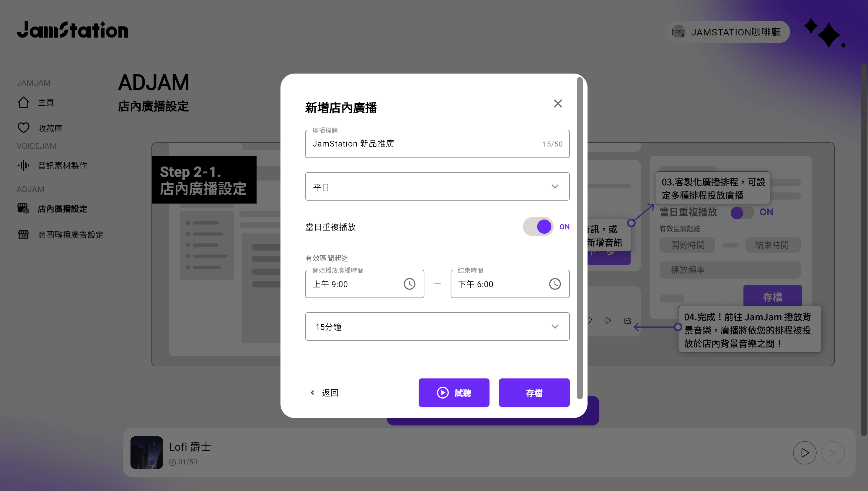Click the chevron arrow of the 15分鐘 dropdown
This screenshot has width=868, height=491.
point(555,326)
